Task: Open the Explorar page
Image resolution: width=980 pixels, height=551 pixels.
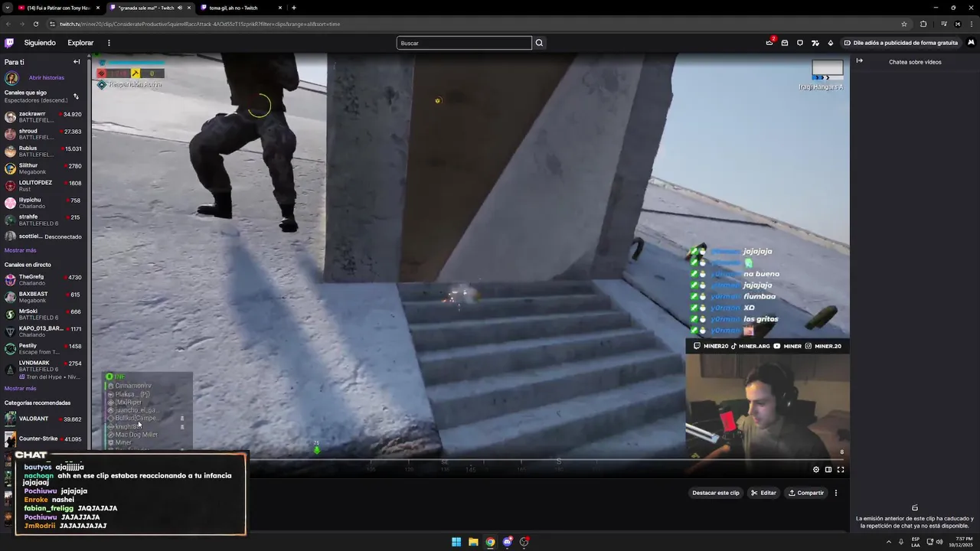Action: 80,43
